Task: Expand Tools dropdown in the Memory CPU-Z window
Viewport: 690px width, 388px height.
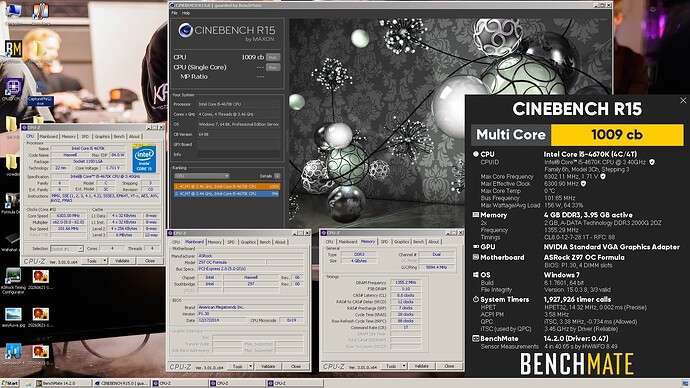Action: (404, 366)
